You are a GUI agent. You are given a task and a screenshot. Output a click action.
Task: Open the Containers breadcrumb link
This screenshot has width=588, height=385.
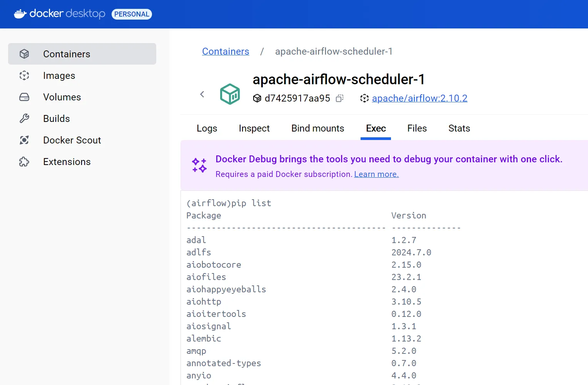[226, 52]
